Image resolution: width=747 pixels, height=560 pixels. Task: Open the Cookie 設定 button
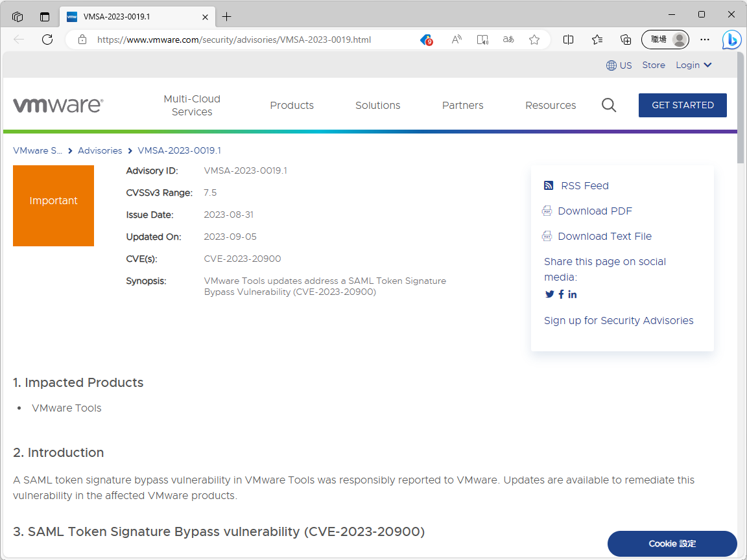coord(672,543)
